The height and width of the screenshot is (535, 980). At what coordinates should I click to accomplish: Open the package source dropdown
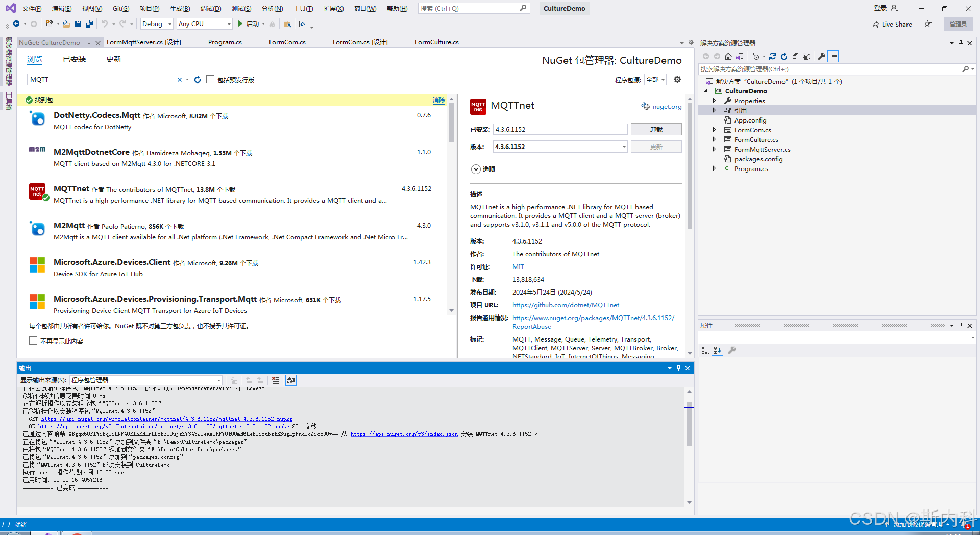pyautogui.click(x=655, y=80)
